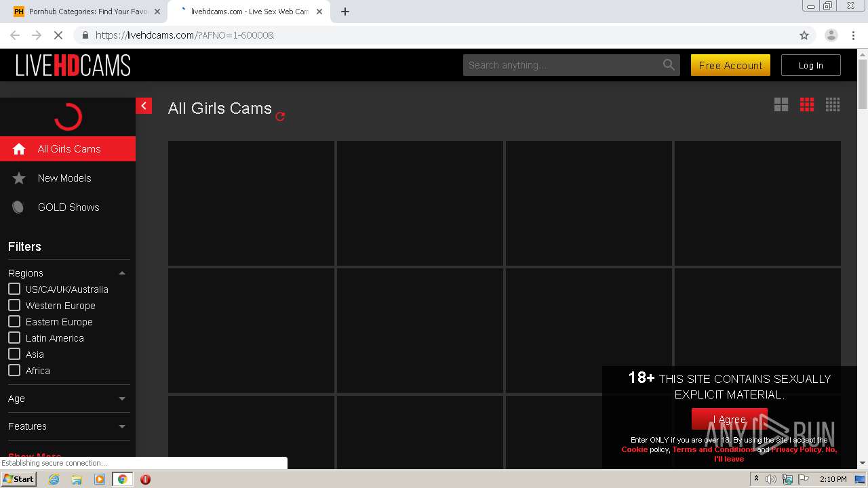
Task: Select All Girls Cams menu item
Action: pos(68,149)
